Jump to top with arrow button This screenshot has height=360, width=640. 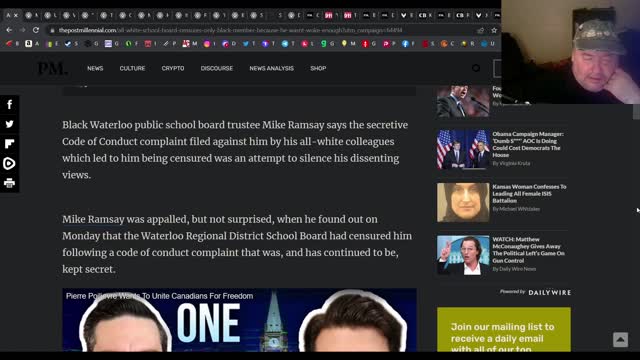point(620,340)
